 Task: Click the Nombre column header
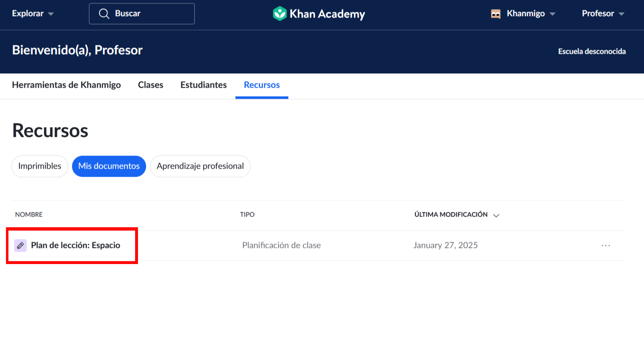(29, 214)
